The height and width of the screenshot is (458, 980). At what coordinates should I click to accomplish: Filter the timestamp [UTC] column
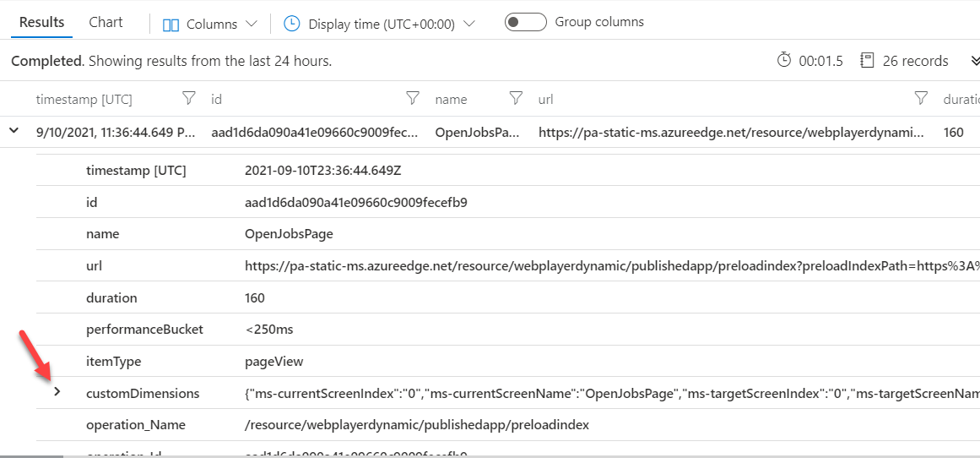click(x=188, y=98)
